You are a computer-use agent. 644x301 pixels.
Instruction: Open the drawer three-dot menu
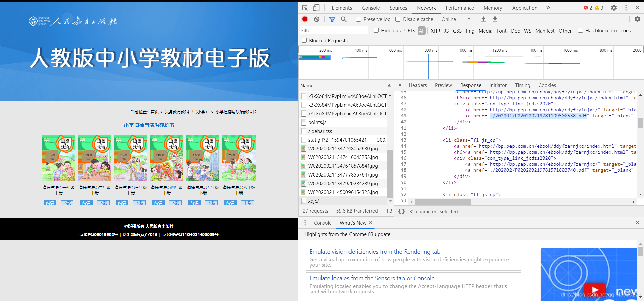tap(305, 223)
